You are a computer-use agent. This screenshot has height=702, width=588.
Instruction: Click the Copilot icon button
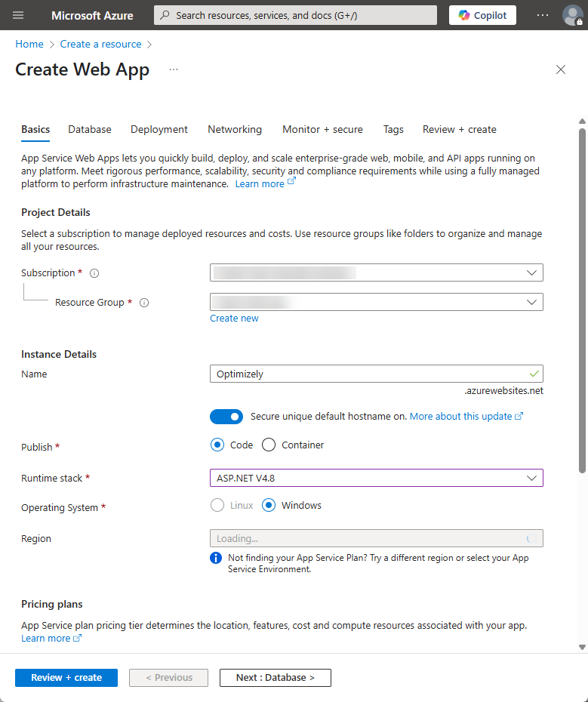click(482, 15)
